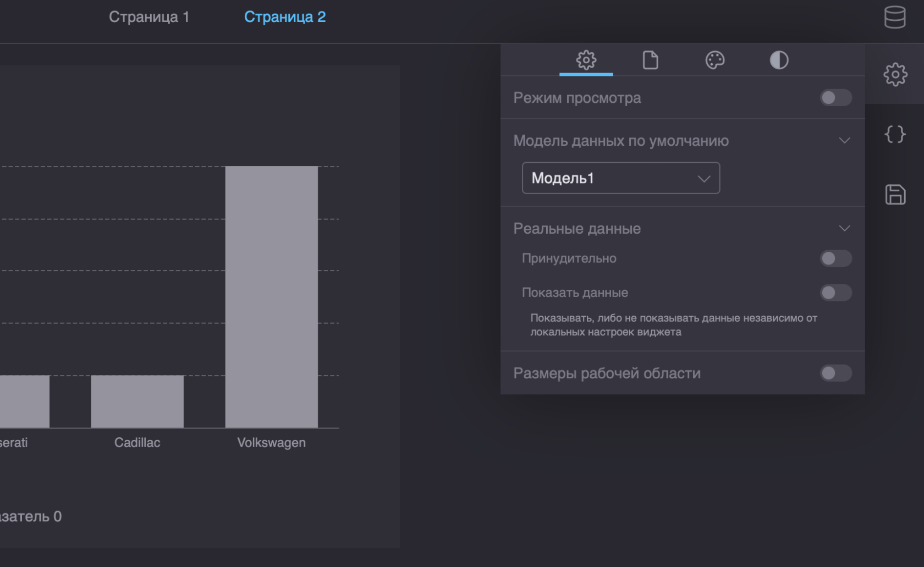Switch to the page document icon tab

click(x=650, y=60)
